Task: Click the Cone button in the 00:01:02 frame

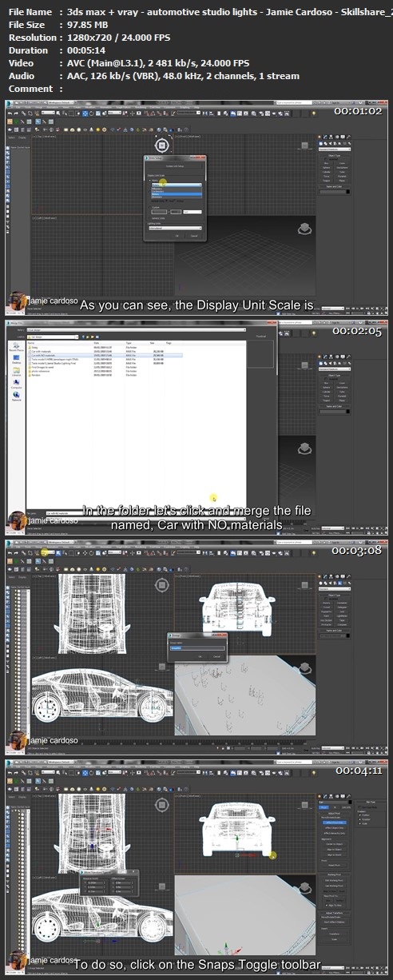Action: tap(342, 163)
